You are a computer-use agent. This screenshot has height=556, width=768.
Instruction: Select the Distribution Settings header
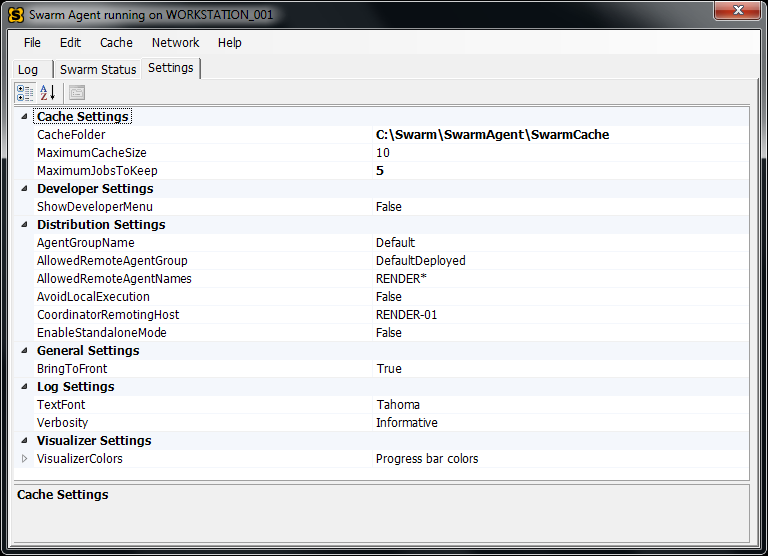101,224
